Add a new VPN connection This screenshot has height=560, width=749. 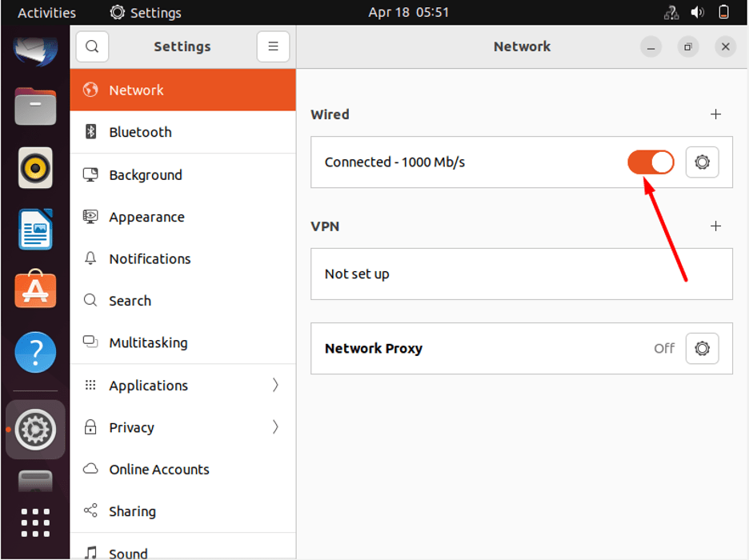pos(715,226)
